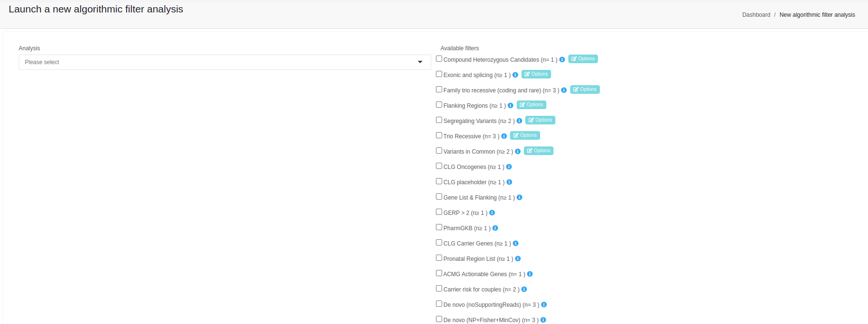
Task: Tick CLG Carrier Genes checkbox
Action: [439, 243]
